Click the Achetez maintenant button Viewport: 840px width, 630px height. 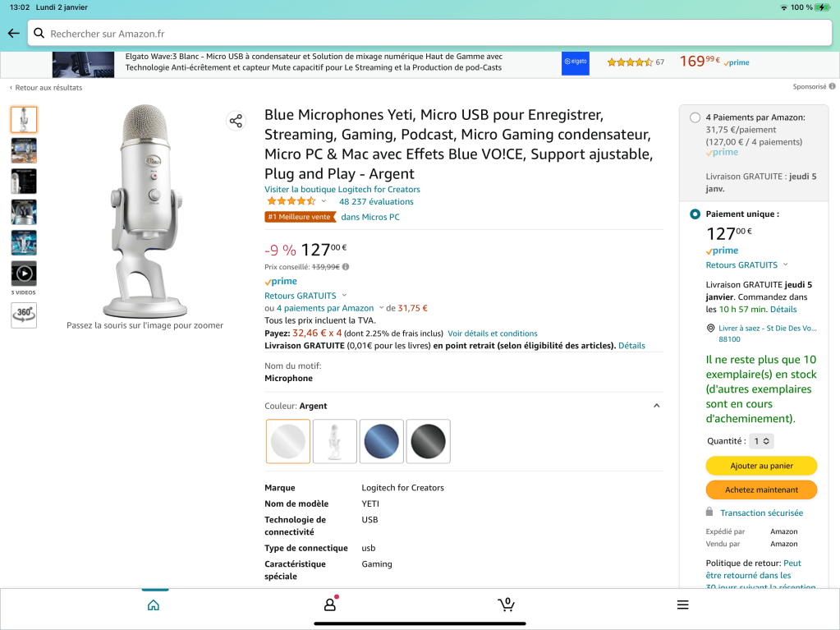761,490
